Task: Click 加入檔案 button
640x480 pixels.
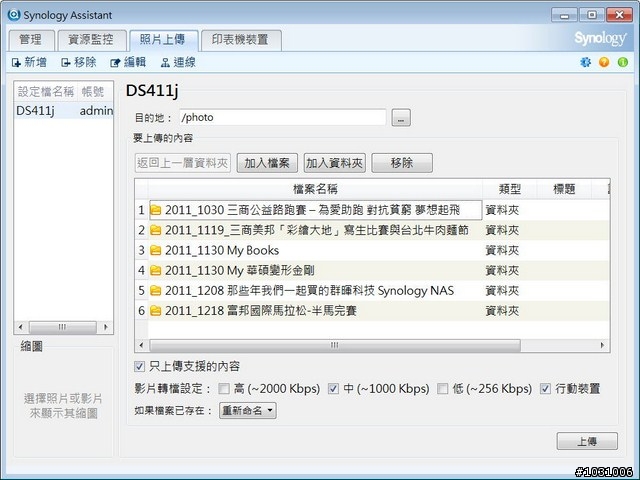Action: pyautogui.click(x=267, y=163)
